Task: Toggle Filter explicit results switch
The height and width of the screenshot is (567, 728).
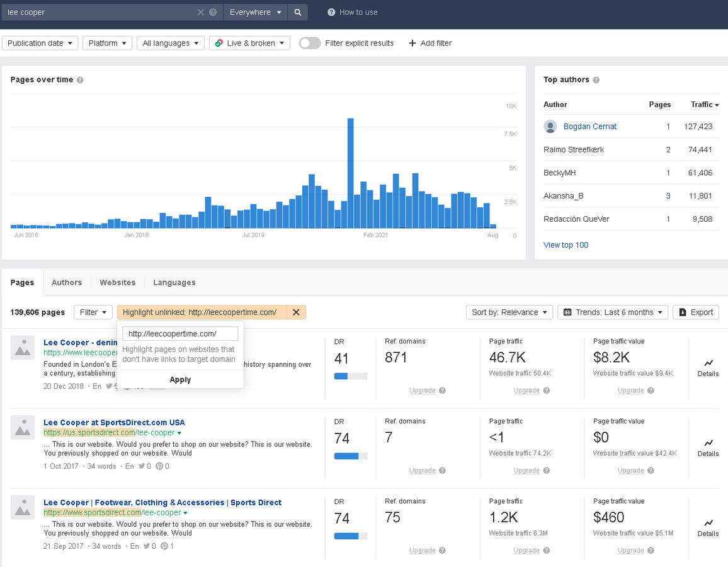Action: pyautogui.click(x=310, y=43)
